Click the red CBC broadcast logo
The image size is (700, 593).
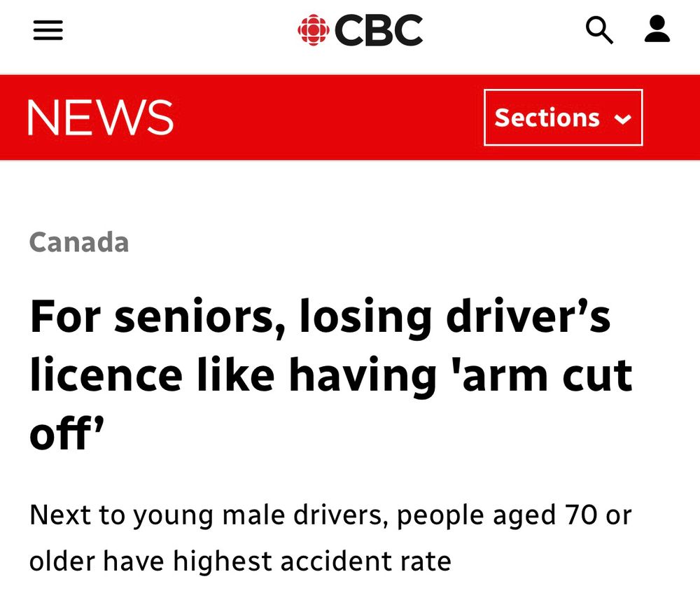314,30
